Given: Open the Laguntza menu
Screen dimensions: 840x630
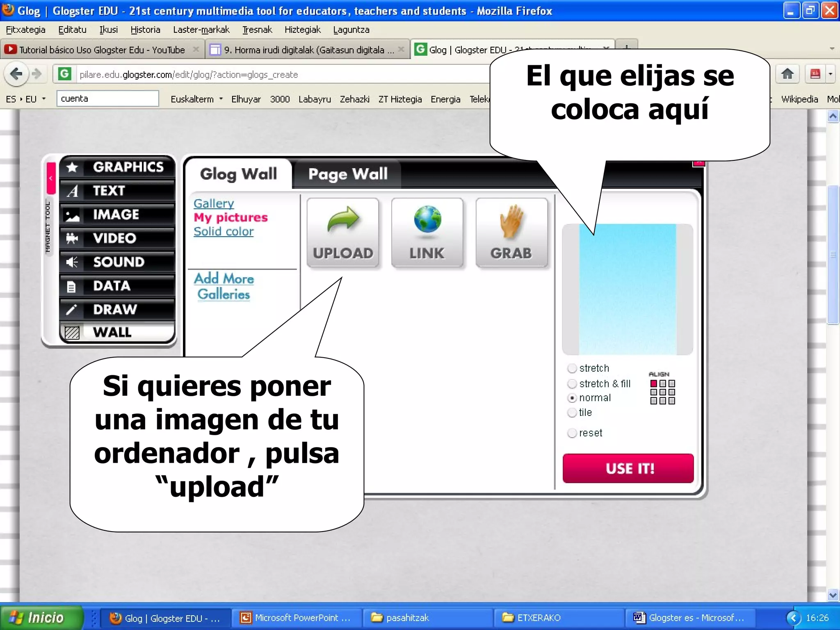Looking at the screenshot, I should pyautogui.click(x=351, y=30).
